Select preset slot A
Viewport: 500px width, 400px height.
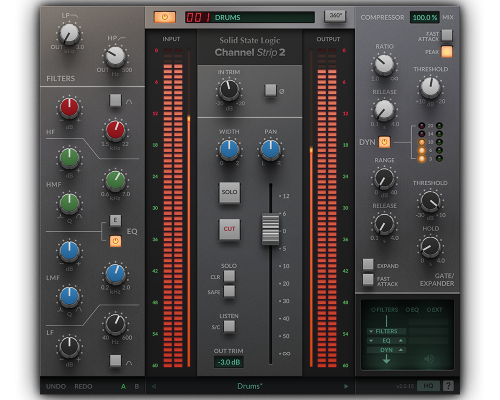click(x=123, y=386)
